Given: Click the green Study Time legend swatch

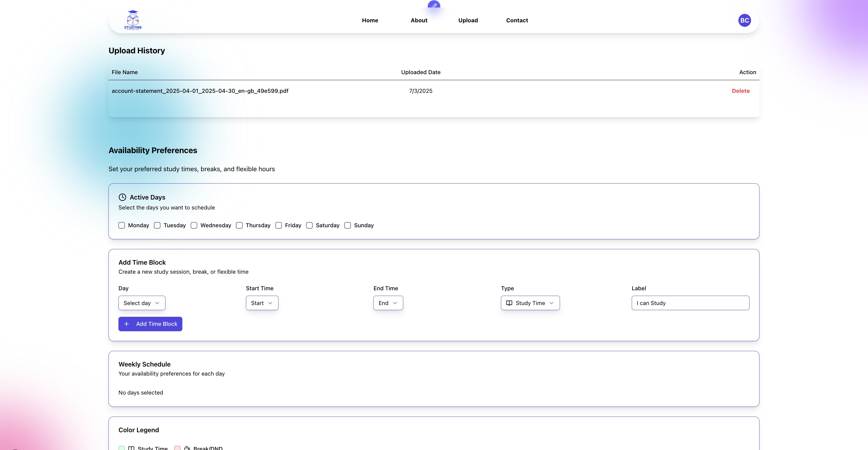Looking at the screenshot, I should pyautogui.click(x=122, y=448).
